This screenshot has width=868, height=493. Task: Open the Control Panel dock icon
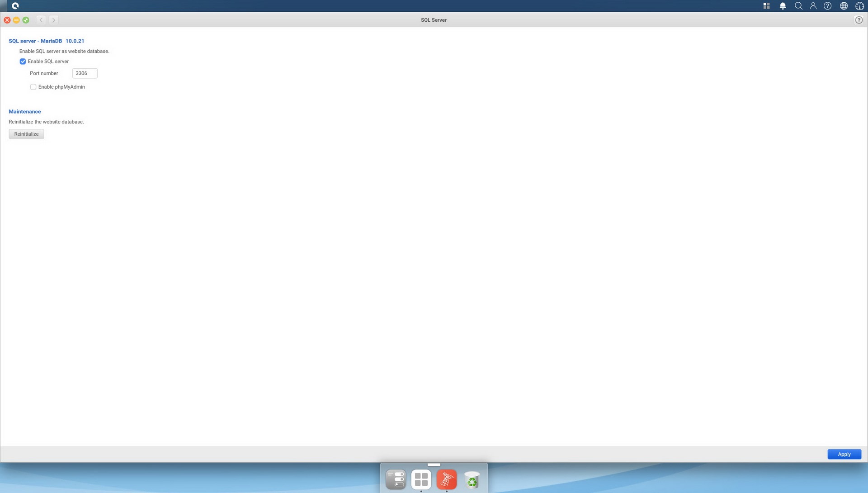click(x=396, y=479)
